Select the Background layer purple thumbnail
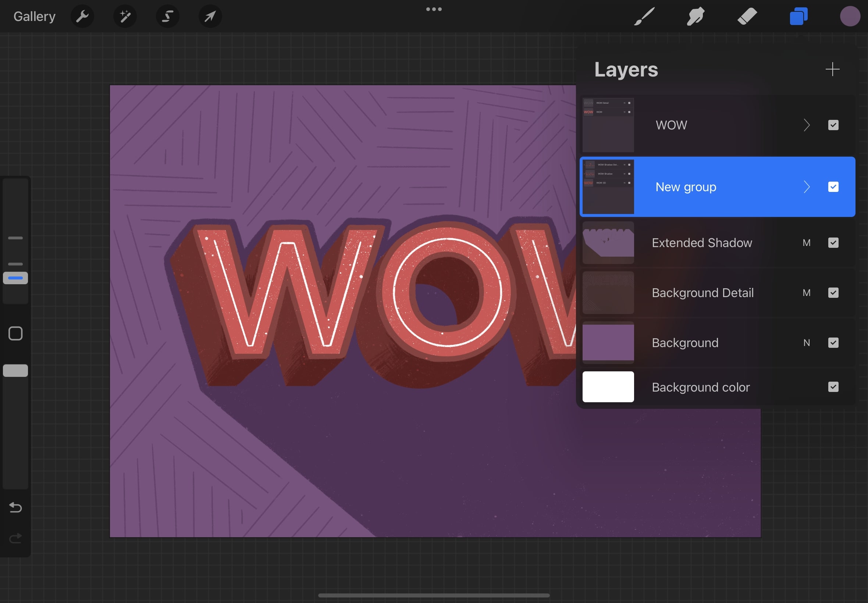The image size is (868, 603). [608, 342]
